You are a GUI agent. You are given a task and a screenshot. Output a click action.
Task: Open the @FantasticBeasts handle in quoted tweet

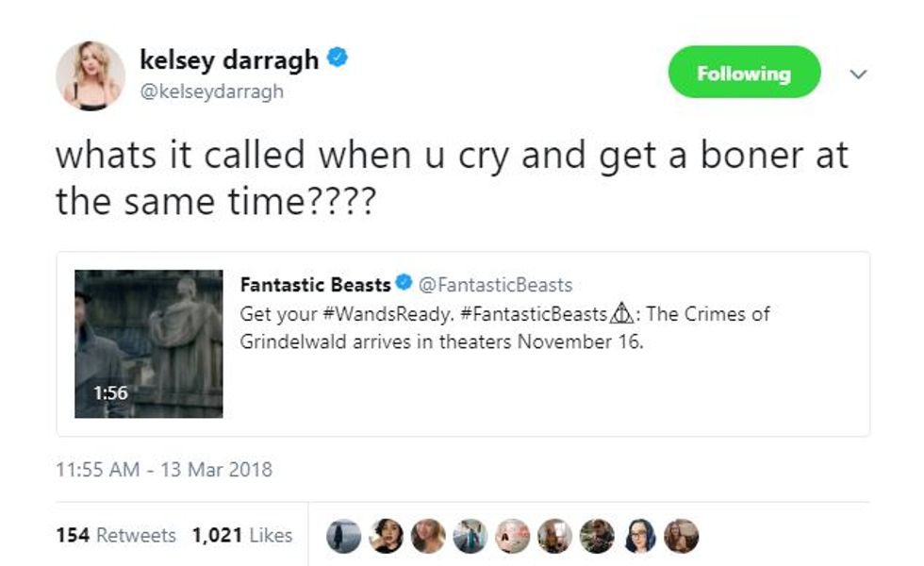[495, 284]
